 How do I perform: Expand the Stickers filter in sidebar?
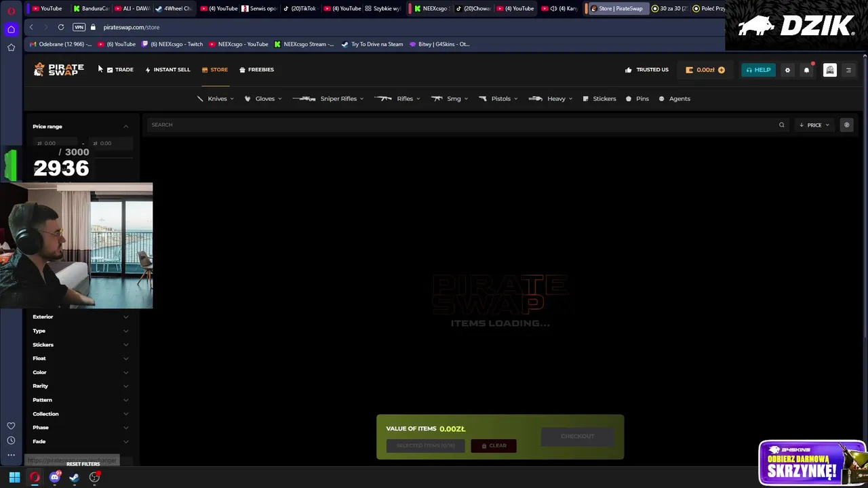pos(81,345)
